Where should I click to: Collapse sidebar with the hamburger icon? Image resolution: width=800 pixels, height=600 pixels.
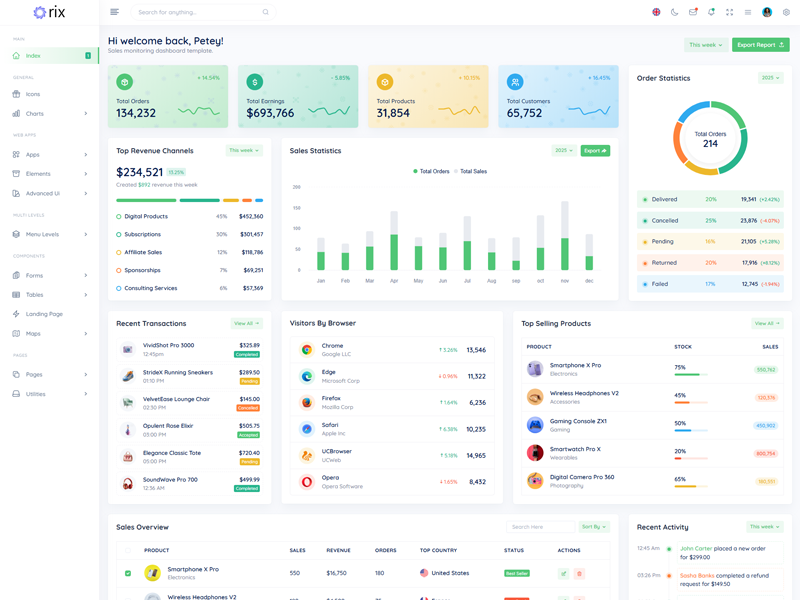point(114,12)
